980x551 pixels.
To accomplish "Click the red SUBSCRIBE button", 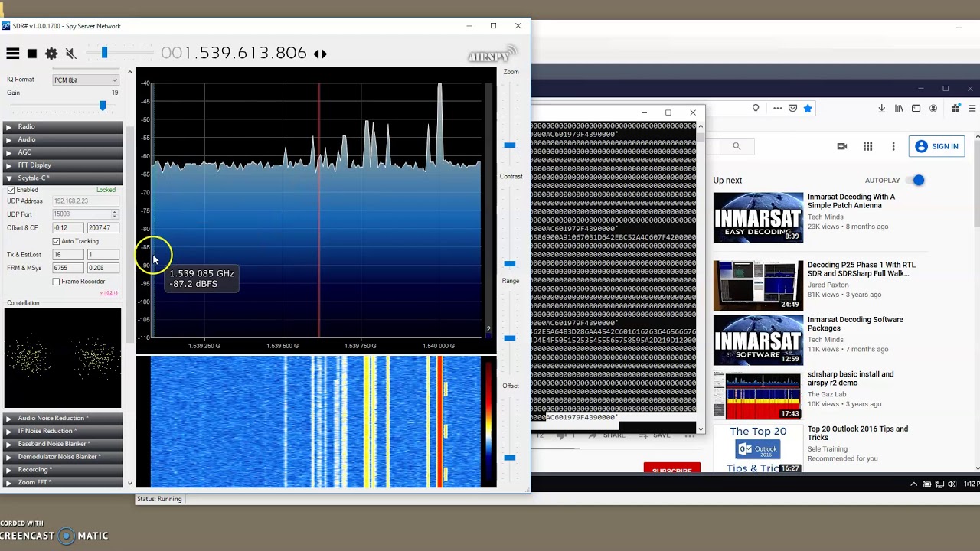I will (x=671, y=468).
